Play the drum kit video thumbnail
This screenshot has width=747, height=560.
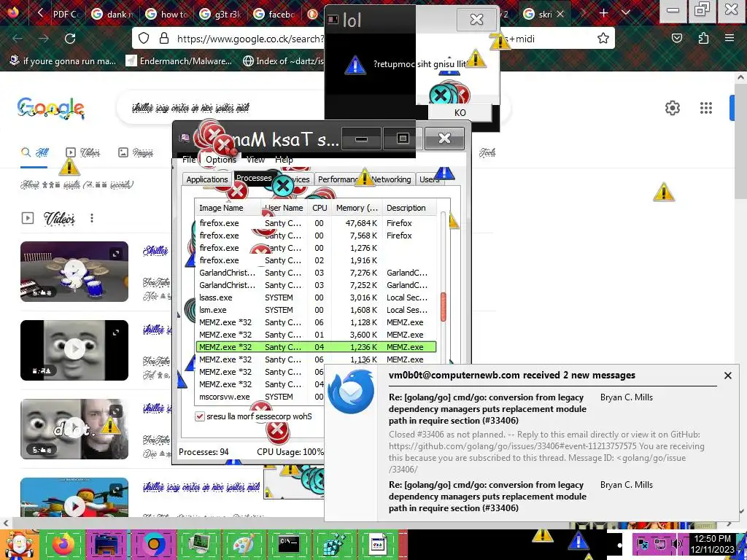[x=74, y=271]
